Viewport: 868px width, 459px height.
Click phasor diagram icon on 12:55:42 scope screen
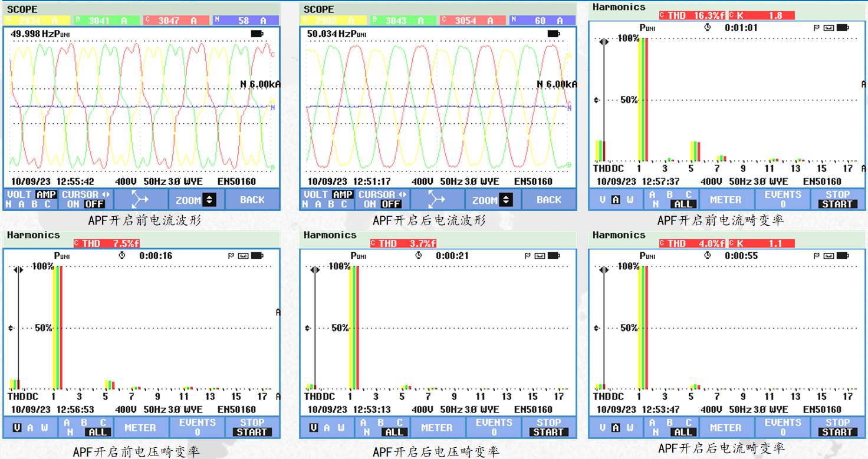click(x=141, y=200)
